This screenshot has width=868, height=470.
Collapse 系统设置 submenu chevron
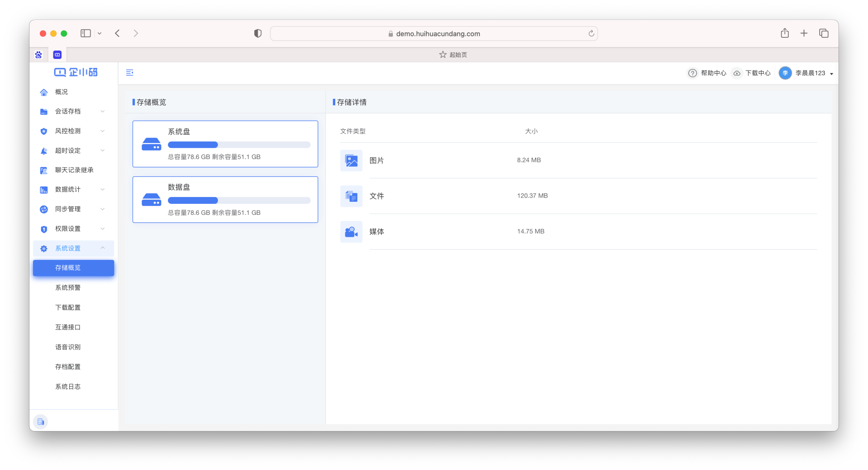pos(103,248)
